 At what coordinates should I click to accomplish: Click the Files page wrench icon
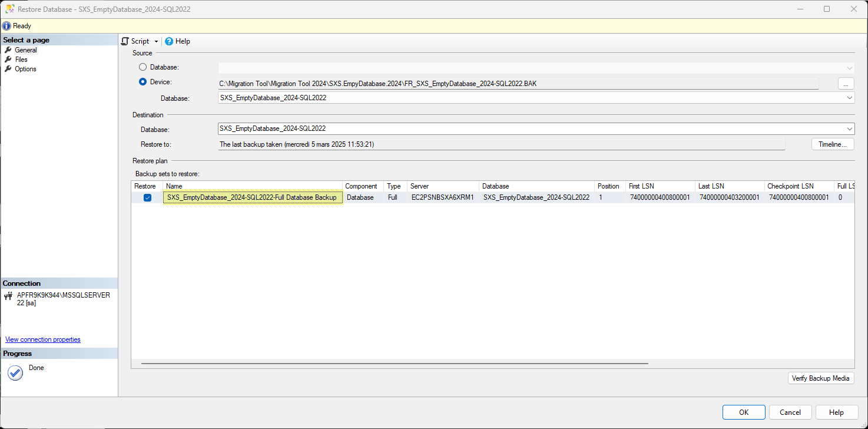click(x=8, y=60)
